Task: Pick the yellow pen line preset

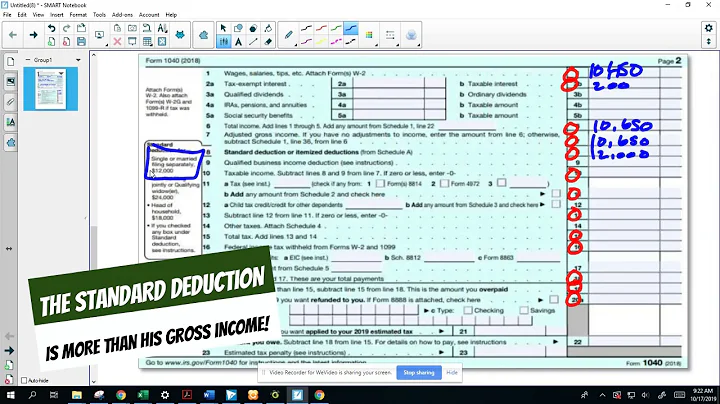Action: [x=321, y=42]
